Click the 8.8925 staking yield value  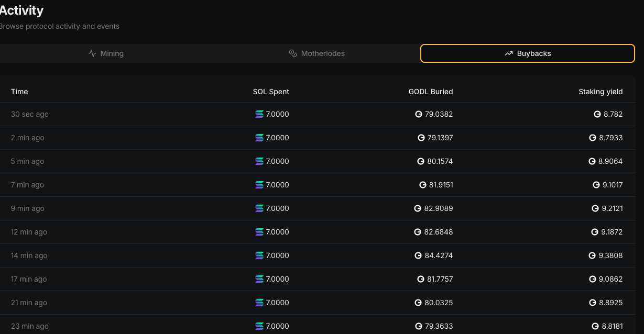(x=610, y=303)
